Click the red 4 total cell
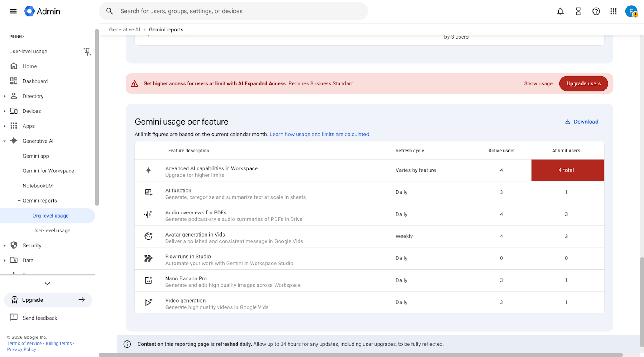Screen dimensions: 644x357 (567, 170)
